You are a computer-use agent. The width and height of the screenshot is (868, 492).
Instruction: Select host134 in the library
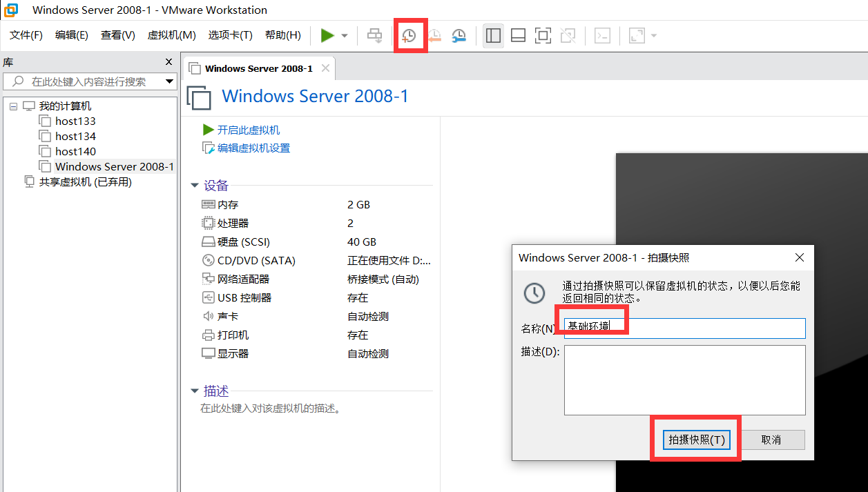coord(75,137)
